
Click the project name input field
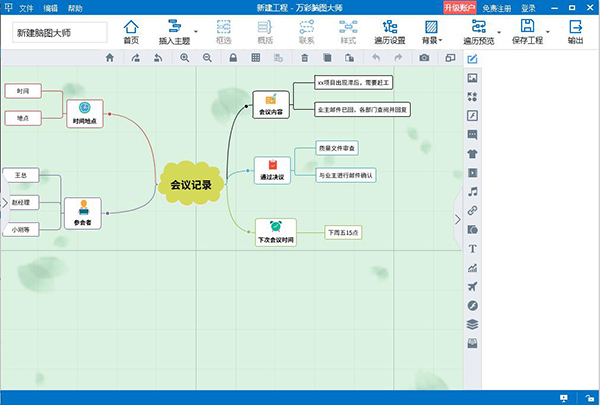pos(58,32)
